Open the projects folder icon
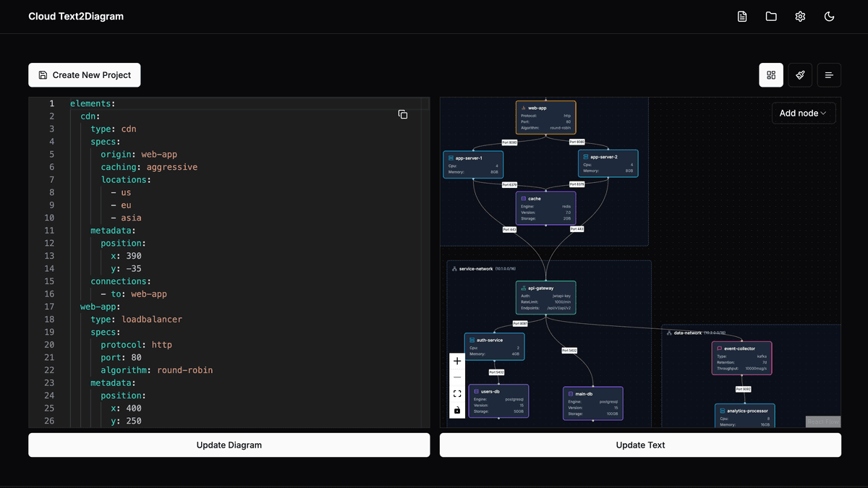The width and height of the screenshot is (868, 488). [x=771, y=17]
